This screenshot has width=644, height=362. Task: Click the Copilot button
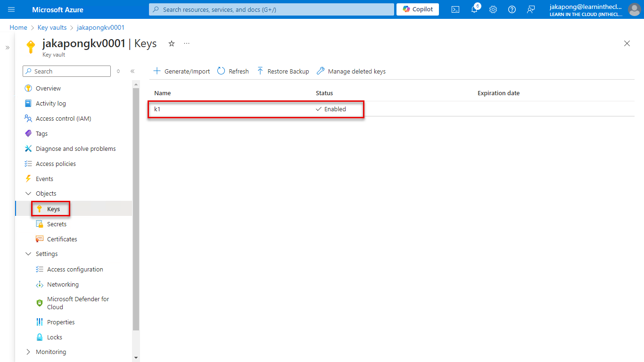418,9
